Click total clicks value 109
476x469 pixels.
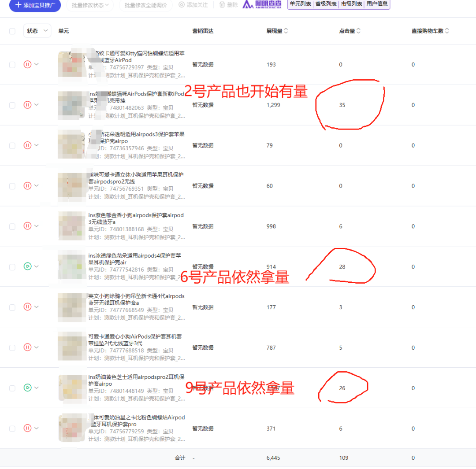[344, 458]
